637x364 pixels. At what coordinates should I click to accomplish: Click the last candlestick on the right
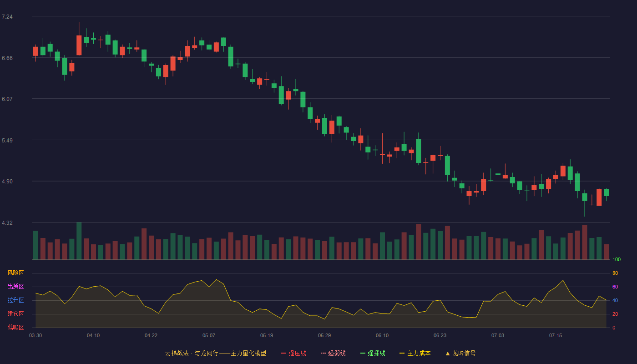606,193
